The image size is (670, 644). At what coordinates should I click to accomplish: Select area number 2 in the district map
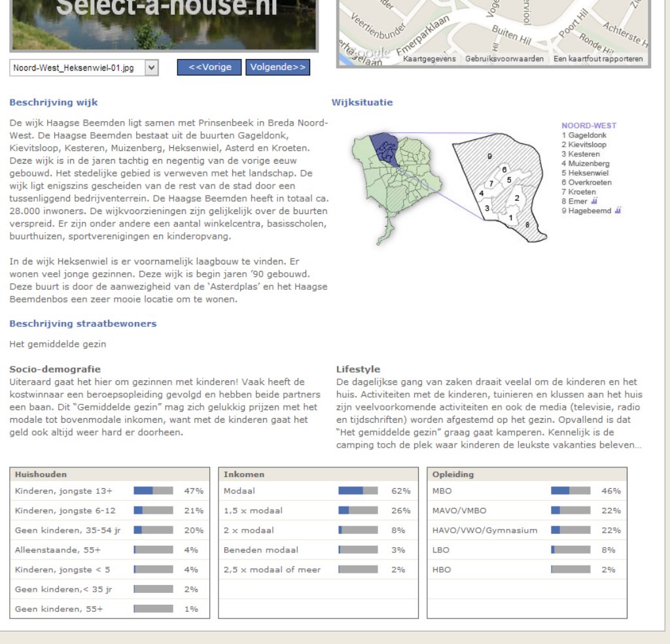point(517,198)
